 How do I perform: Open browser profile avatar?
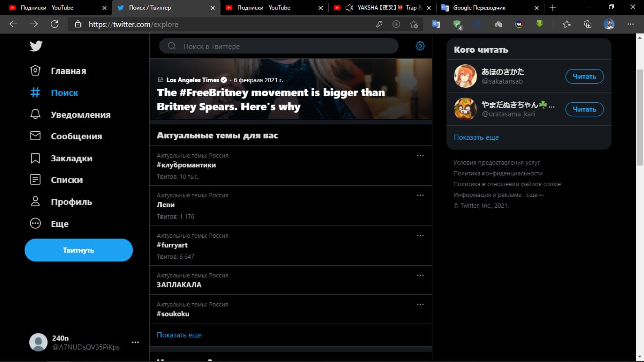(x=609, y=24)
